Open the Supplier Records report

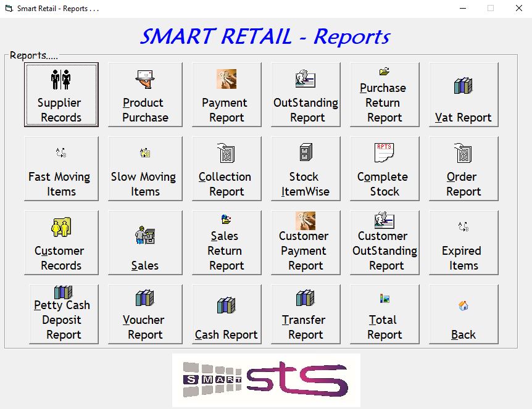tap(62, 94)
